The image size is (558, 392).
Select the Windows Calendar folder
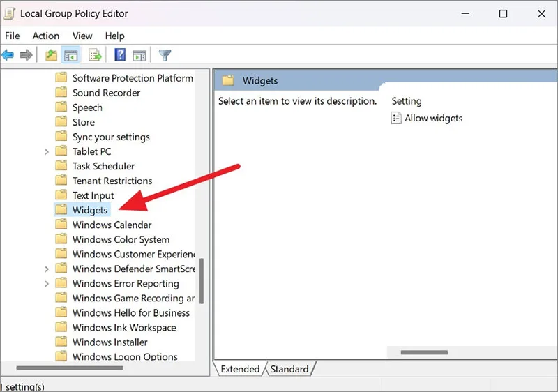click(112, 225)
